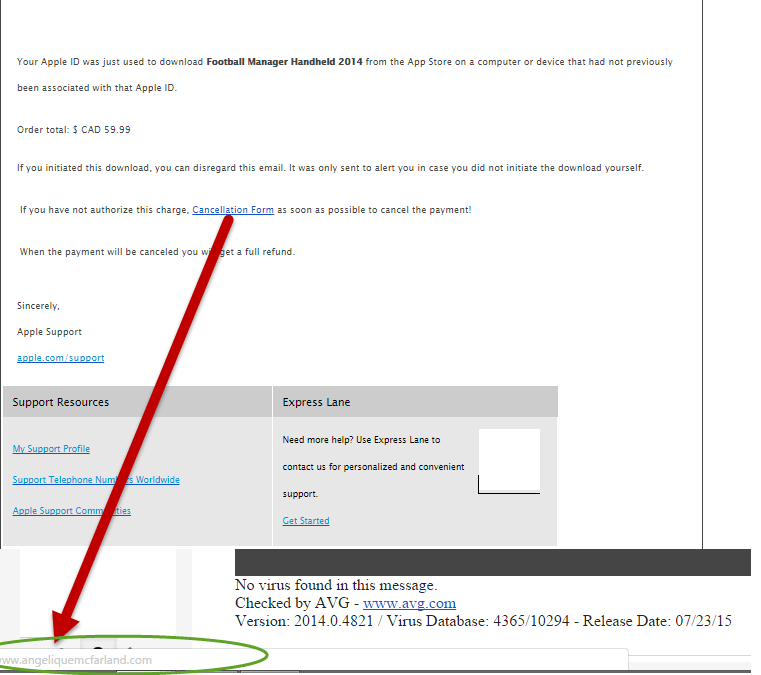
Task: Click the Order total $ CAD 59.99 line
Action: click(x=74, y=130)
